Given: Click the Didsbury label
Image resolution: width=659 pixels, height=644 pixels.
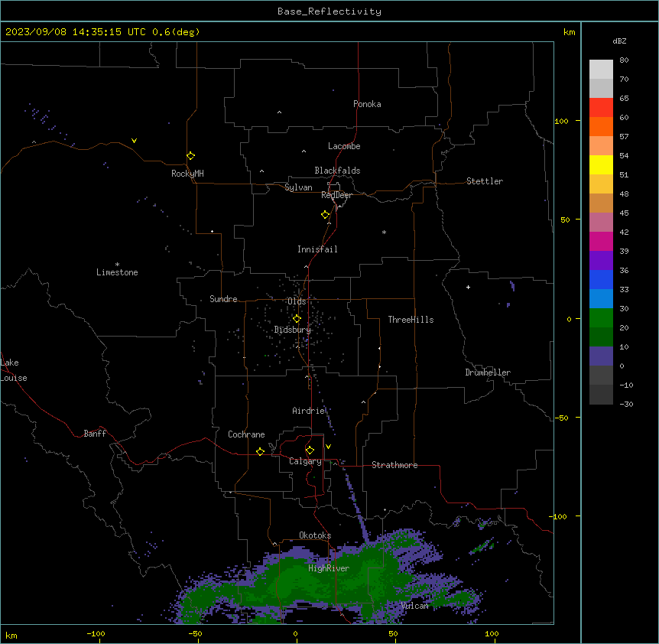Looking at the screenshot, I should (x=293, y=330).
